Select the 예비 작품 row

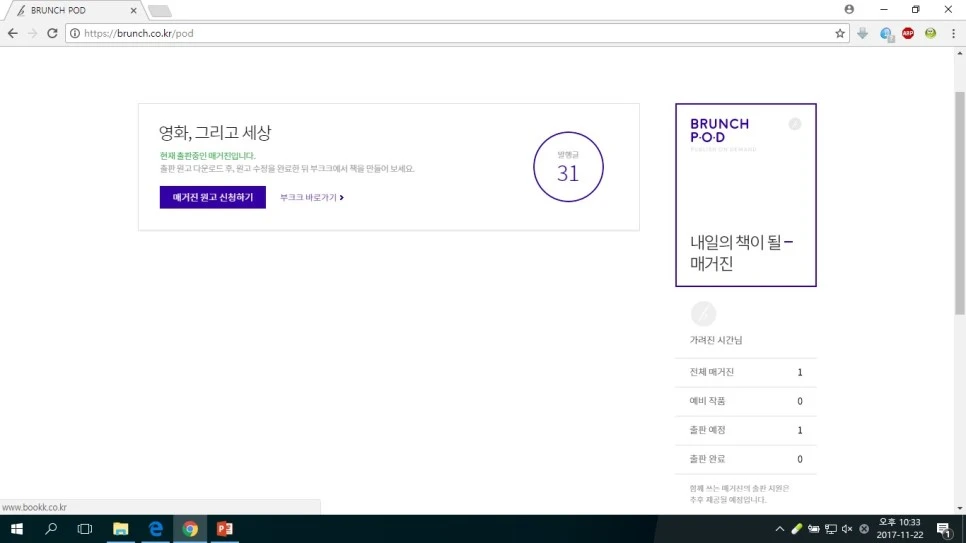click(x=745, y=401)
